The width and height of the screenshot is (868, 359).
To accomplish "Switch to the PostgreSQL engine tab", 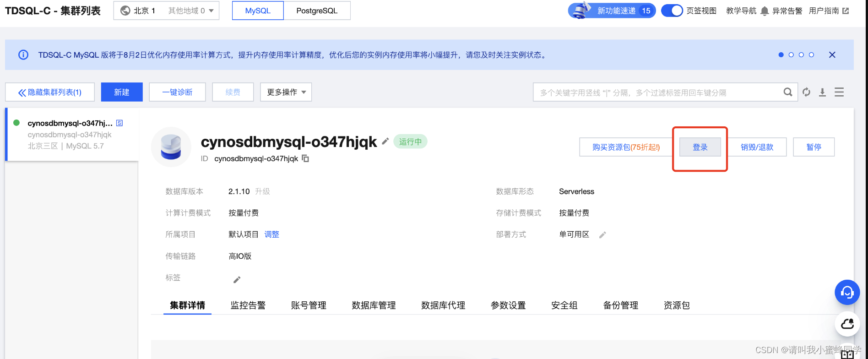I will 317,11.
